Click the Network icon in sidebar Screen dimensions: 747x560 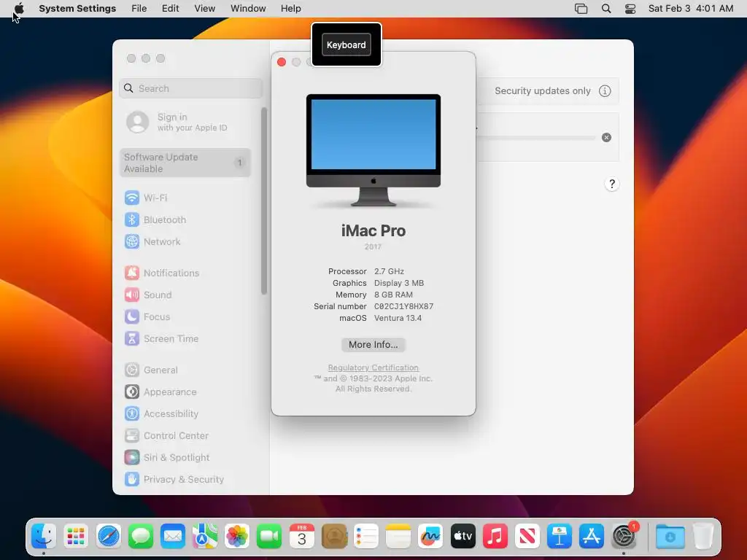[132, 241]
